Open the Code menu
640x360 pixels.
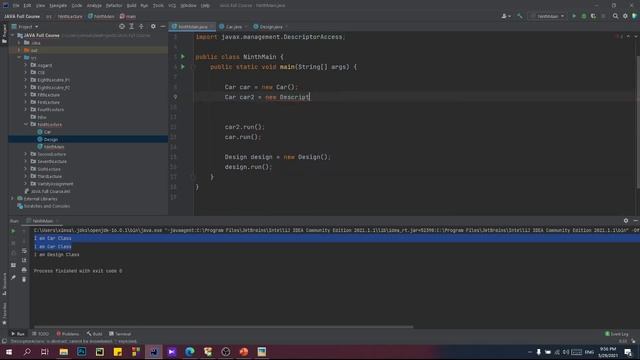77,6
